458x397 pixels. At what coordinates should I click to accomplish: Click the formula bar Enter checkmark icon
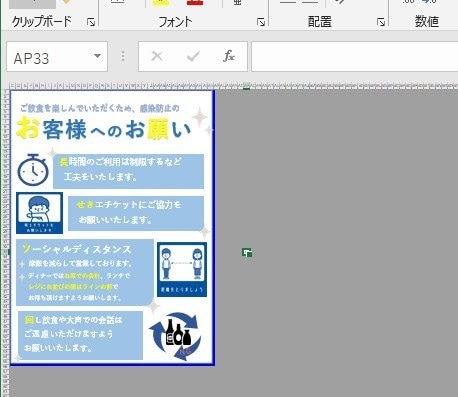click(x=193, y=56)
